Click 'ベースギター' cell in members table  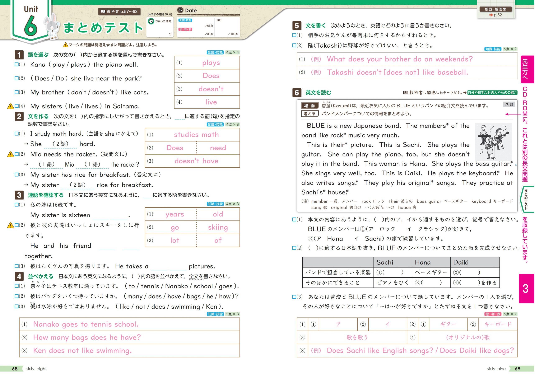click(x=431, y=272)
